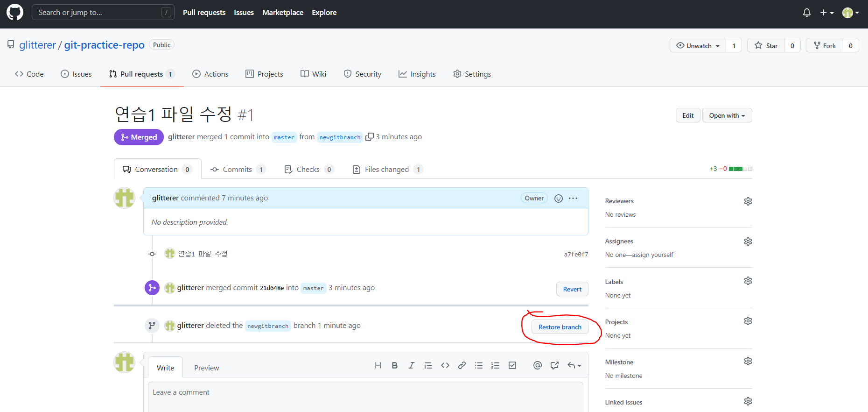
Task: Add task list to comment
Action: [x=512, y=365]
